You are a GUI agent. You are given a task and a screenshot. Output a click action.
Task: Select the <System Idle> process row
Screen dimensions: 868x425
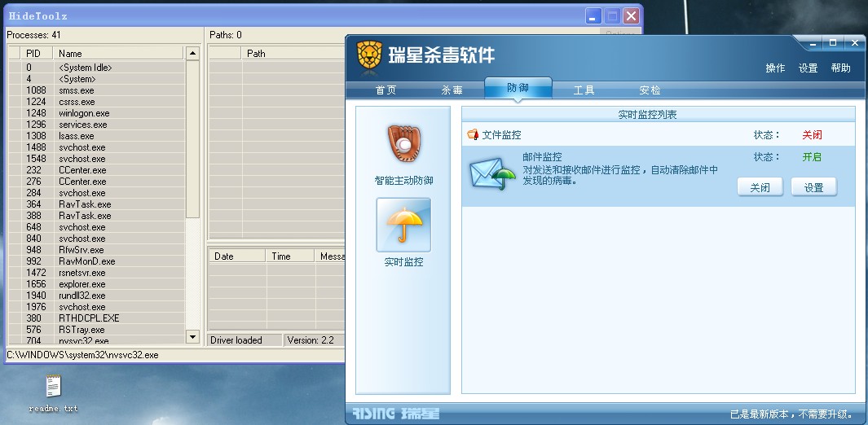point(96,68)
